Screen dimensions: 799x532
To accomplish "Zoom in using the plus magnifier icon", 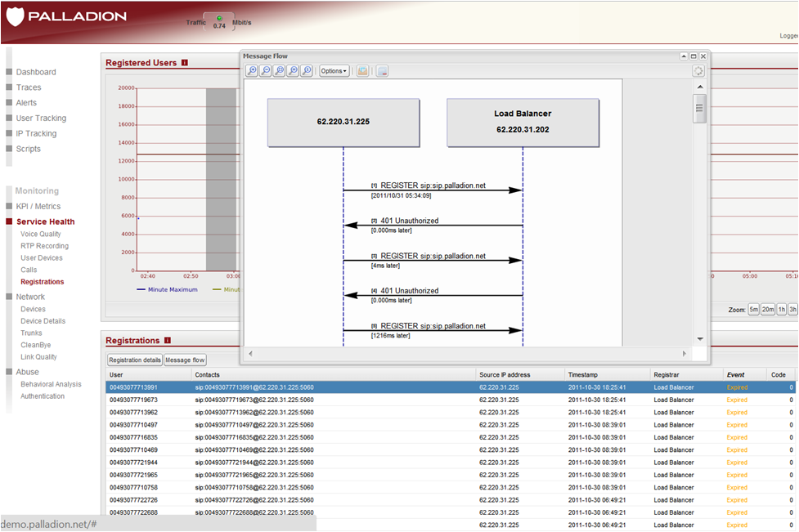I will point(252,71).
